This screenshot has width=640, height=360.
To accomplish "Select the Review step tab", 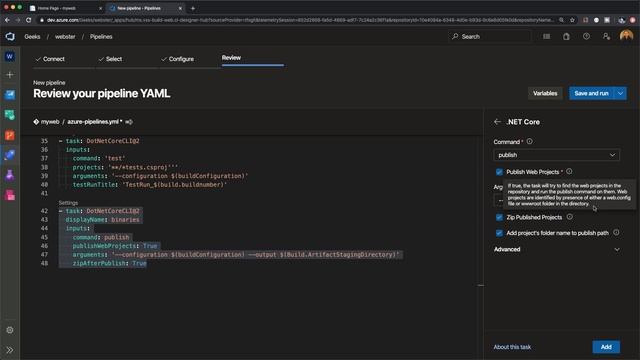I will coord(231,58).
